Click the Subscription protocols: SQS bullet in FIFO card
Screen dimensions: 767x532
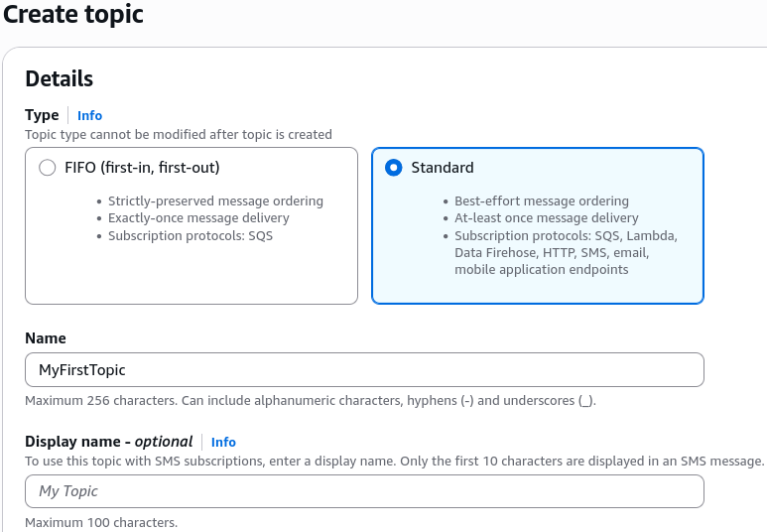coord(191,236)
